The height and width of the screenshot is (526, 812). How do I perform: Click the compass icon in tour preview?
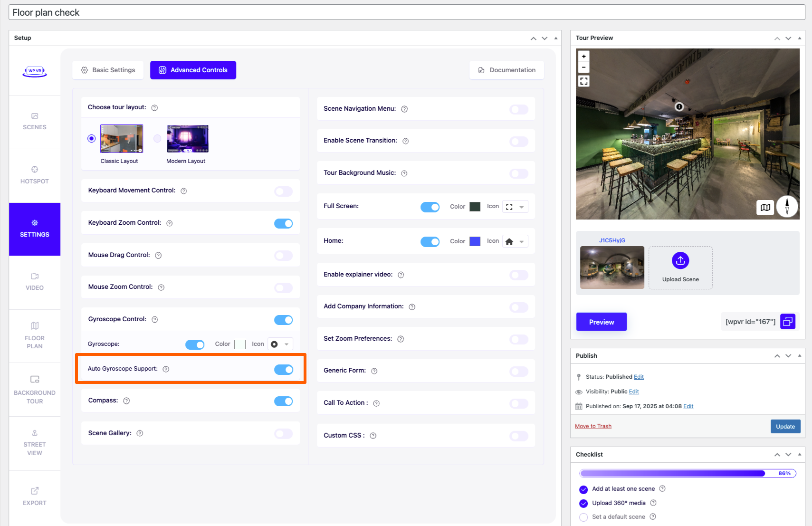pyautogui.click(x=787, y=207)
